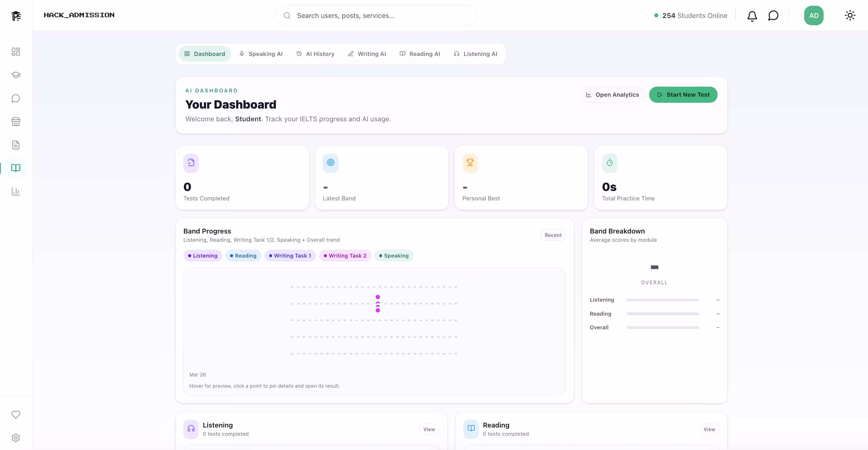Toggle the Writing Task 2 legend chip
868x450 pixels.
(345, 255)
